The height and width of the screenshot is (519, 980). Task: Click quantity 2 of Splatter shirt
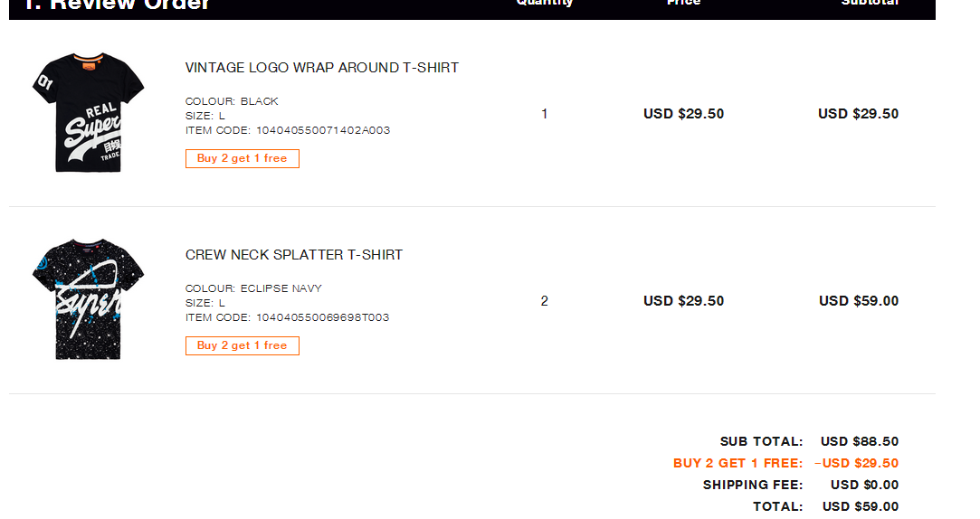[545, 301]
